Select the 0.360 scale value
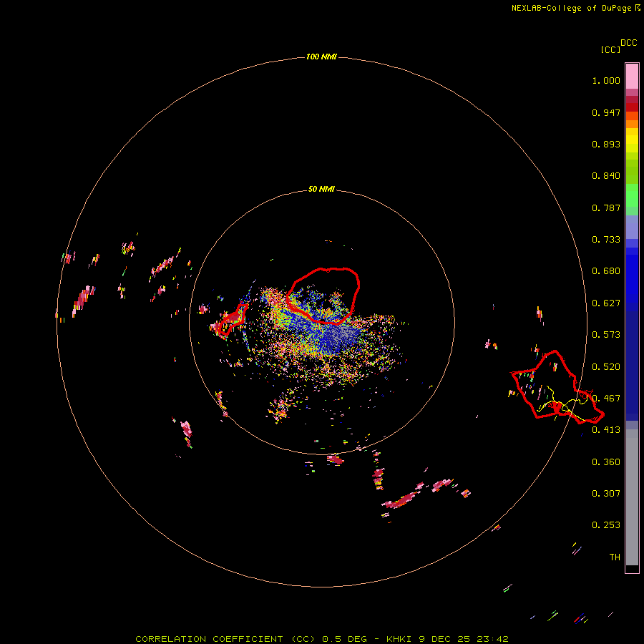Screen dimensions: 644x644 pos(606,462)
